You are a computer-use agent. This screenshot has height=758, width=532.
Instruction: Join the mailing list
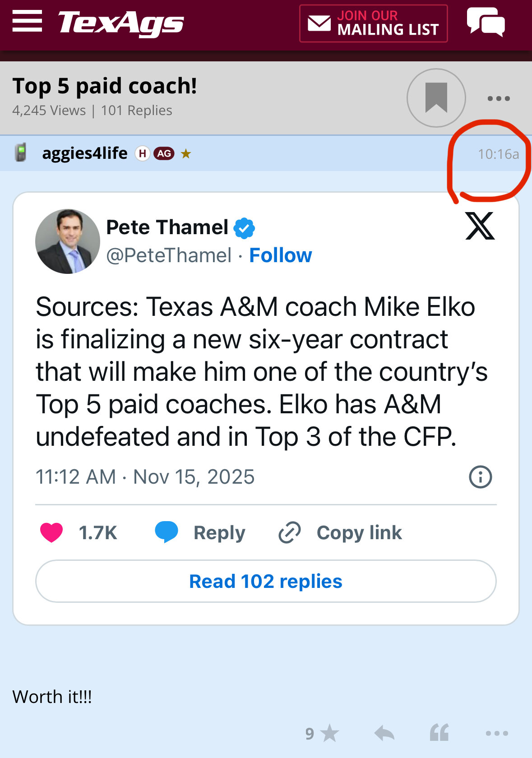[373, 23]
